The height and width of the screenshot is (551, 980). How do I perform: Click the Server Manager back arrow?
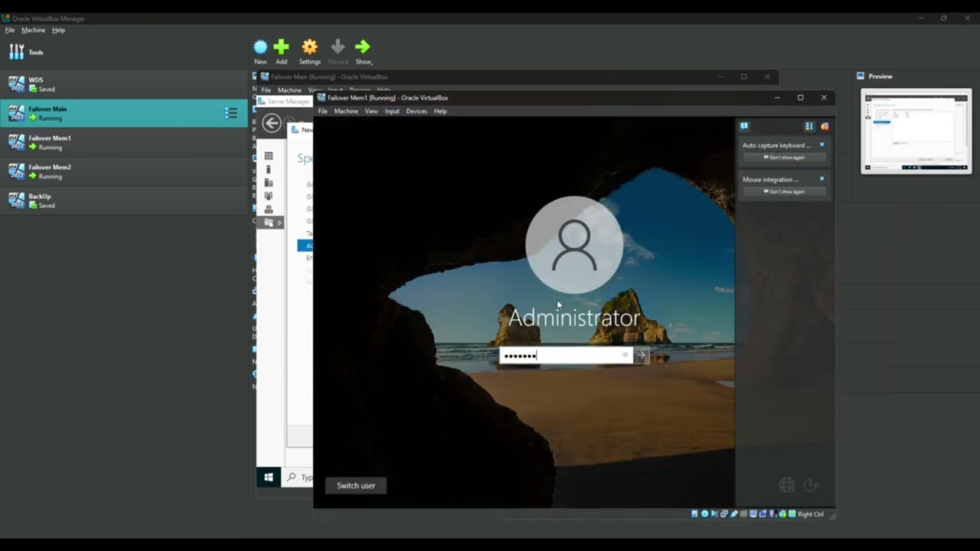[x=271, y=123]
